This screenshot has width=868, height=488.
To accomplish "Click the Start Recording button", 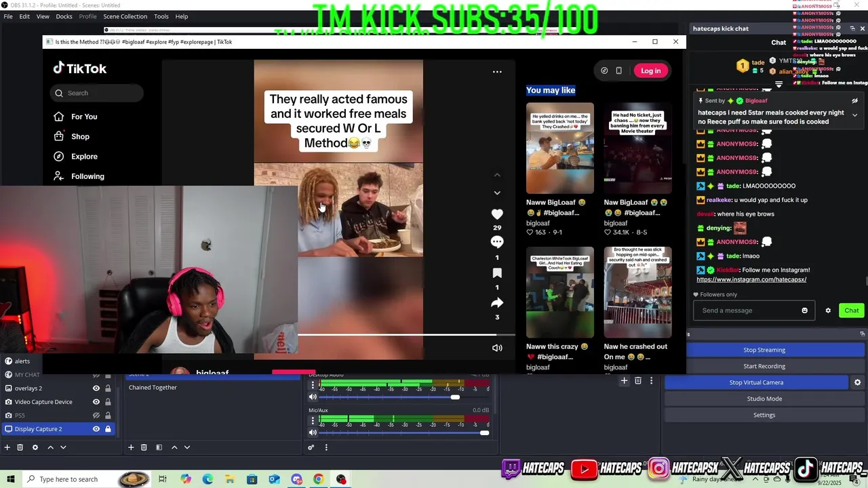I will pyautogui.click(x=764, y=366).
